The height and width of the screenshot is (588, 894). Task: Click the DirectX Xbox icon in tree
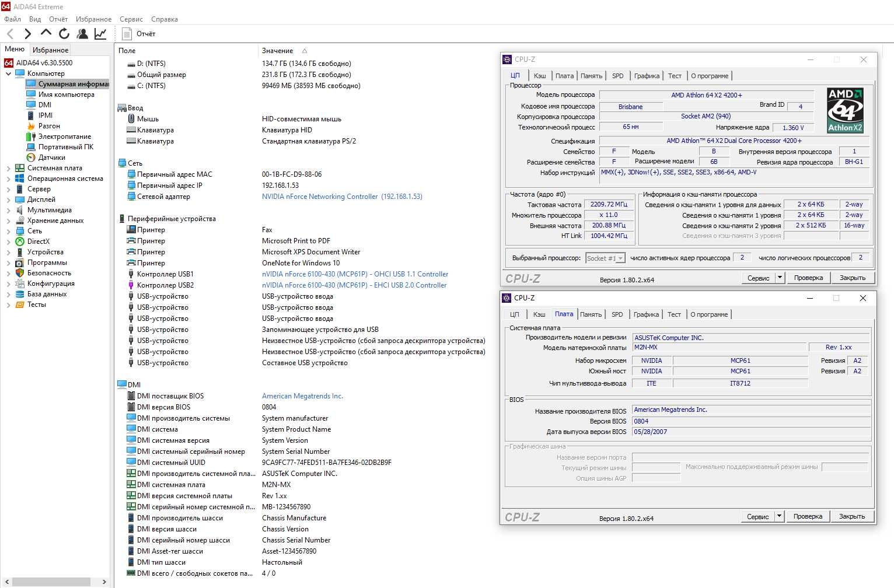tap(20, 242)
